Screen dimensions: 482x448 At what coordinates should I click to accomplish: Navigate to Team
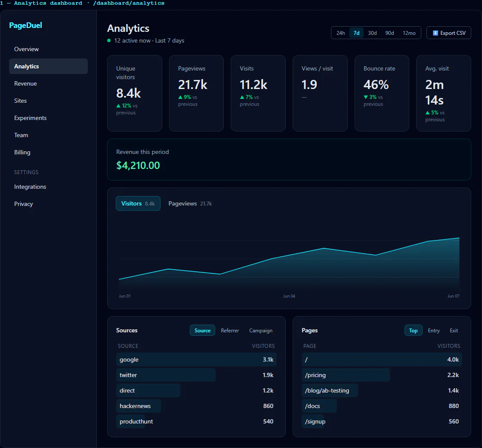coord(48,135)
